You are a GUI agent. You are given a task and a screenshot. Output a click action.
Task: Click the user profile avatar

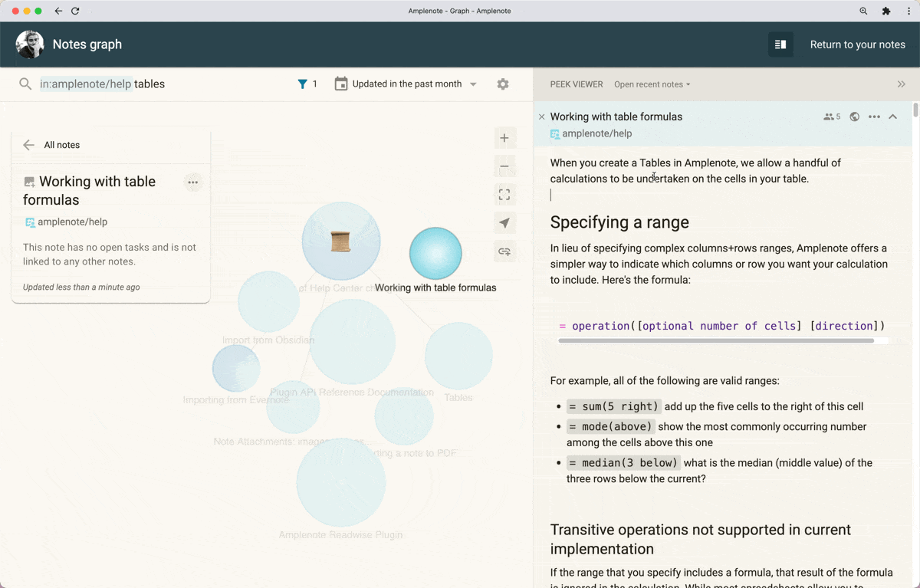coord(30,44)
